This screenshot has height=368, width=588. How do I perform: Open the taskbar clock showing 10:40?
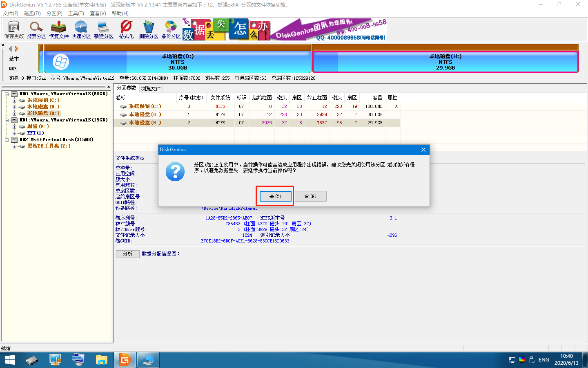pyautogui.click(x=566, y=359)
